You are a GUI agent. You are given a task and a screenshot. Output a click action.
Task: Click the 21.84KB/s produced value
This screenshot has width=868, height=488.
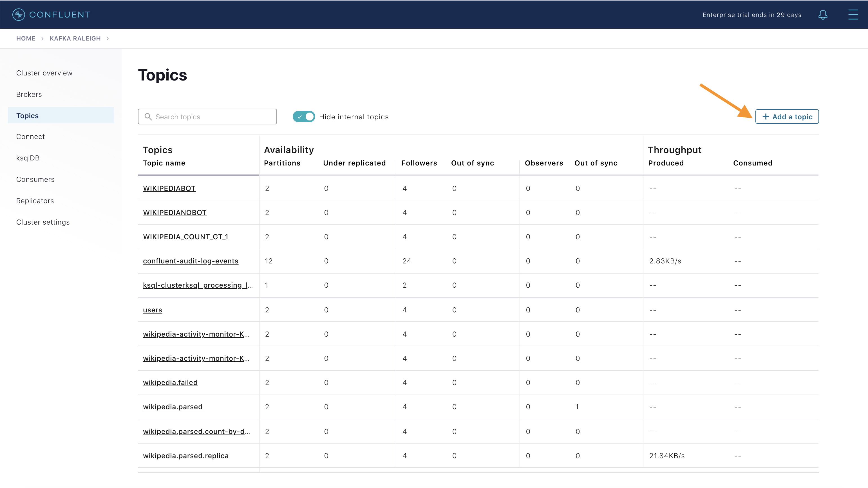pyautogui.click(x=667, y=456)
